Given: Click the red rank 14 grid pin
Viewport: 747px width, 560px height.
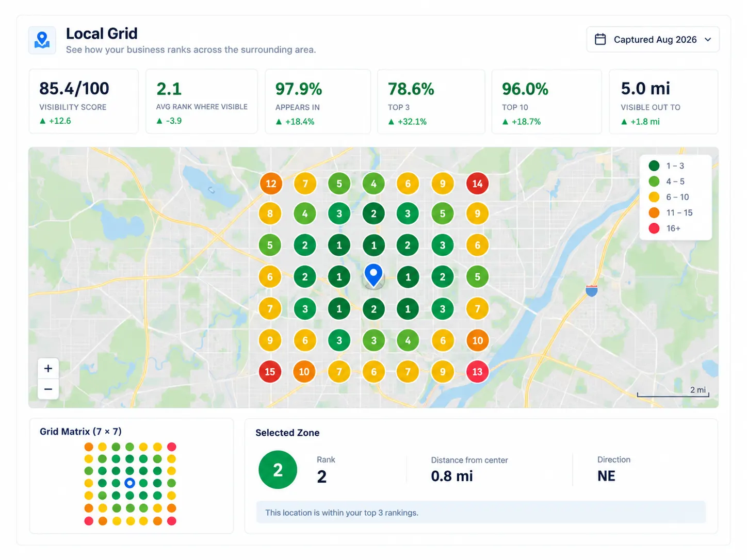Looking at the screenshot, I should [477, 184].
